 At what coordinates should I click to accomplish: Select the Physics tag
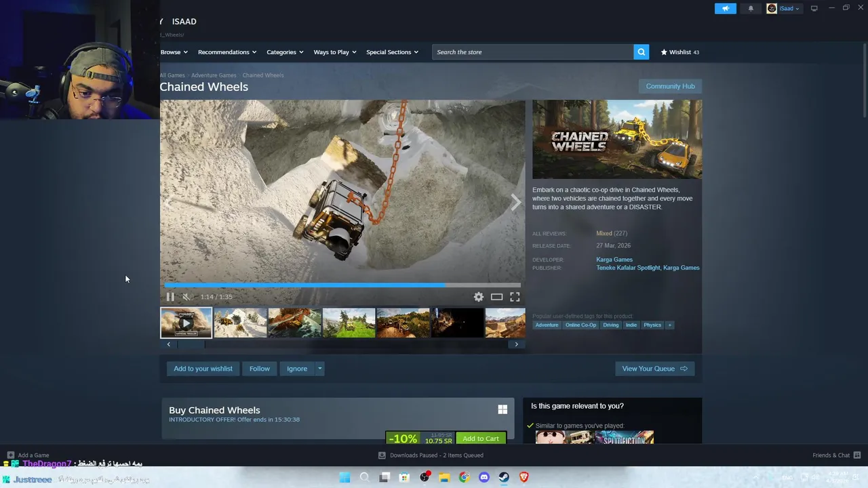click(652, 325)
